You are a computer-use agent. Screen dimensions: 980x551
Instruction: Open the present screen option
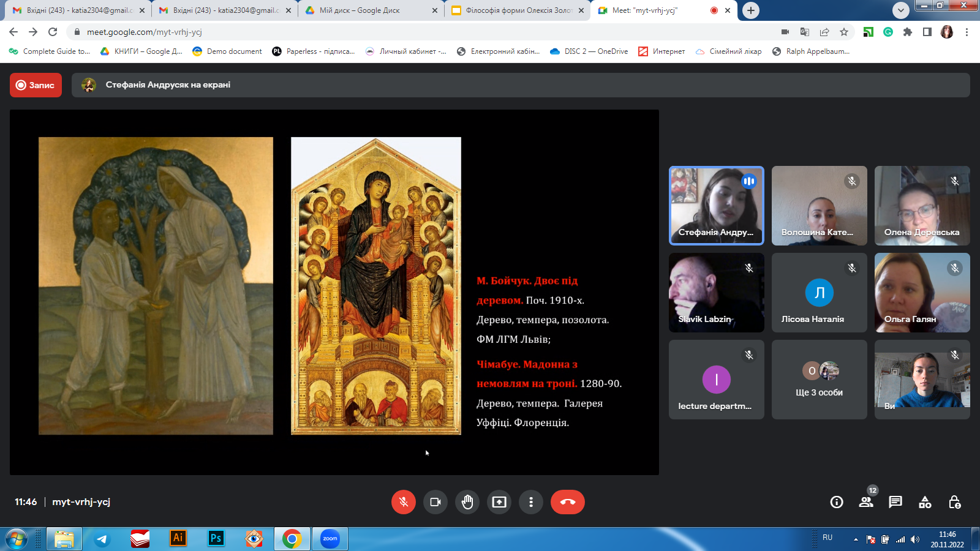pyautogui.click(x=499, y=502)
